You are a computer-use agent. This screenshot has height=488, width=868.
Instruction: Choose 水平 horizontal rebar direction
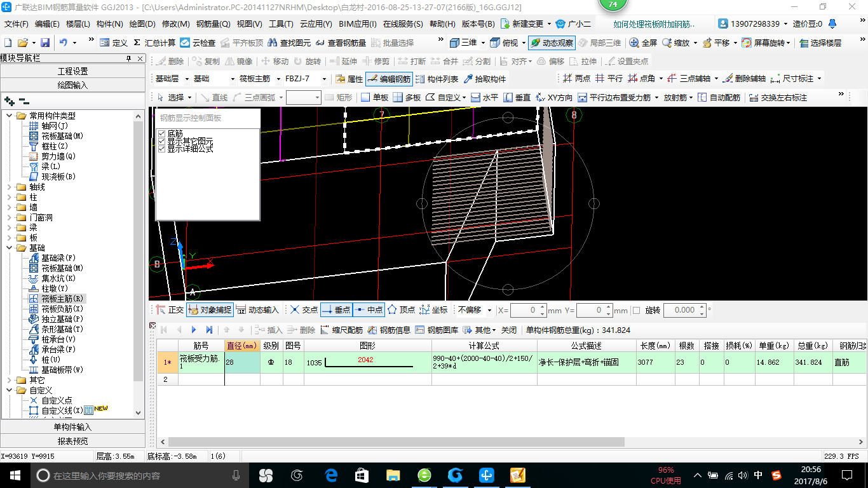click(x=484, y=97)
